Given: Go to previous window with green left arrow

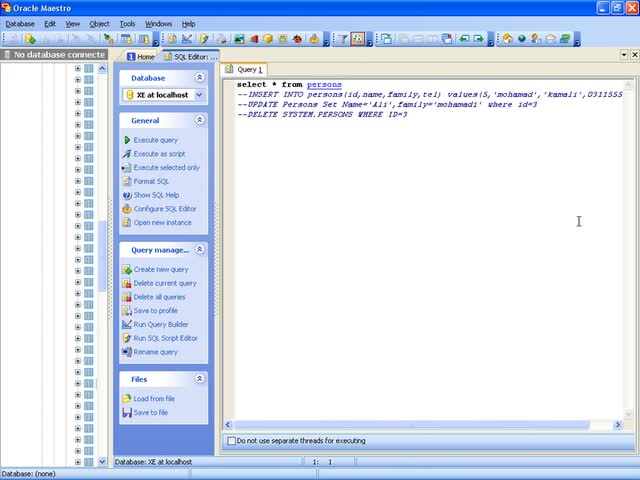Looking at the screenshot, I should [464, 39].
